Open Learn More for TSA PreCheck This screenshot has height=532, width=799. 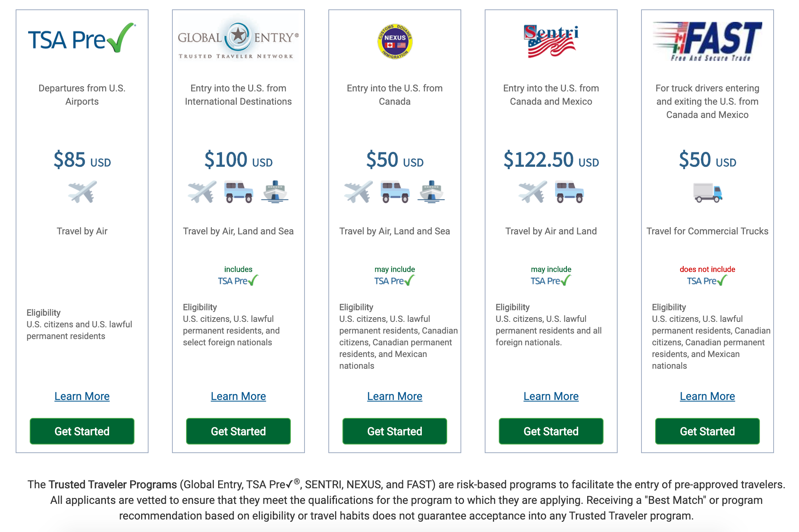pos(82,396)
